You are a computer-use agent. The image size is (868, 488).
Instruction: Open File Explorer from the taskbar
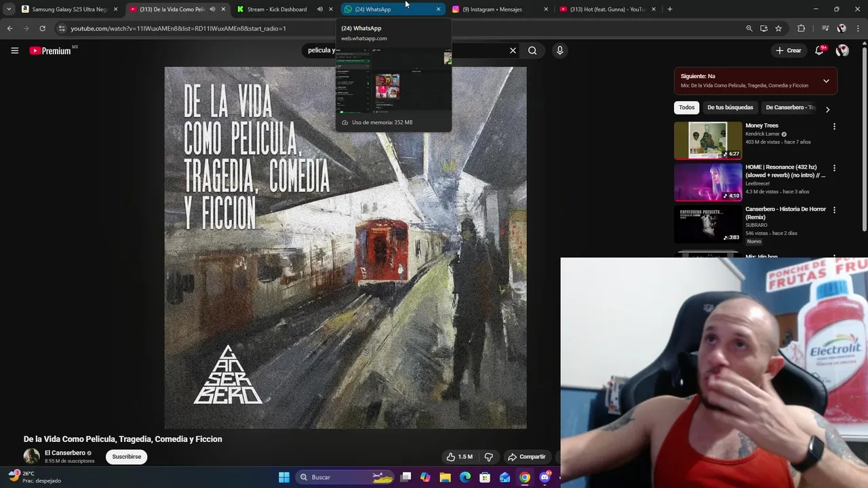point(445,477)
